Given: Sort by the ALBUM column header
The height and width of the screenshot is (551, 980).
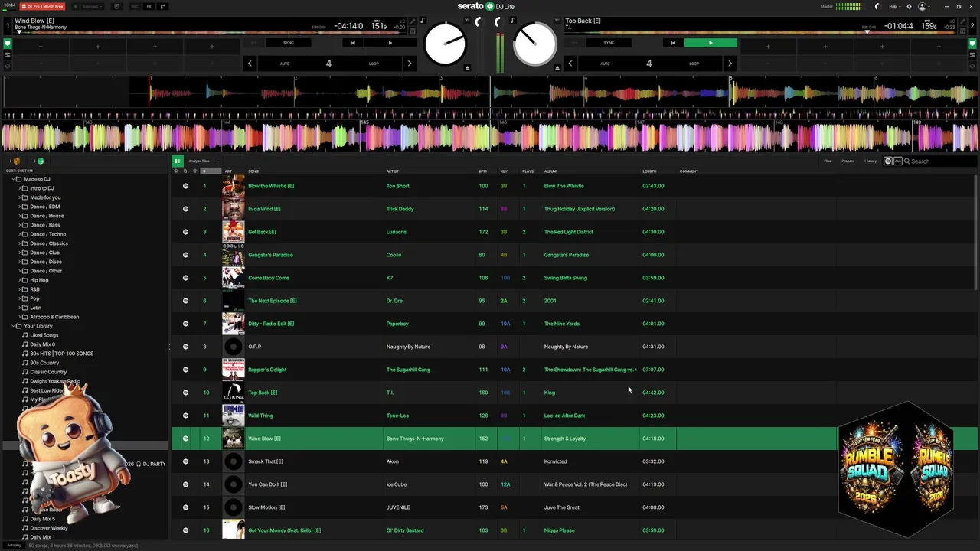Looking at the screenshot, I should click(x=550, y=171).
